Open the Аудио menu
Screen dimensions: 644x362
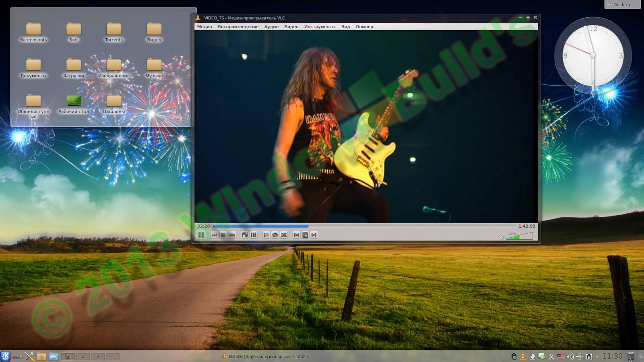271,27
